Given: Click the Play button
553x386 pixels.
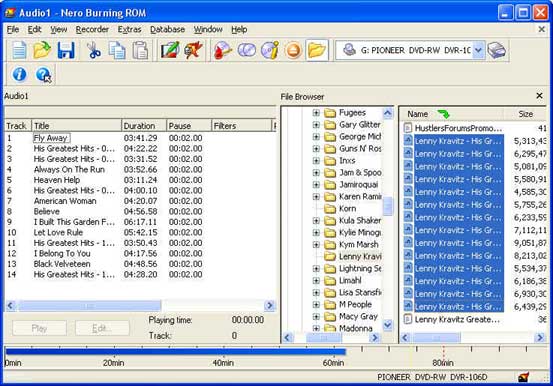Looking at the screenshot, I should tap(39, 328).
